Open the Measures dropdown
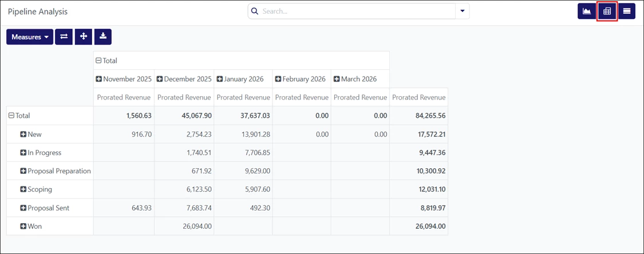The width and height of the screenshot is (644, 254). [x=30, y=37]
